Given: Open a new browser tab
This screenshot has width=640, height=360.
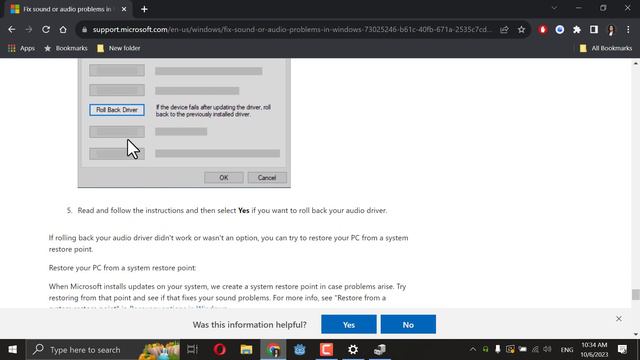Looking at the screenshot, I should point(144,9).
